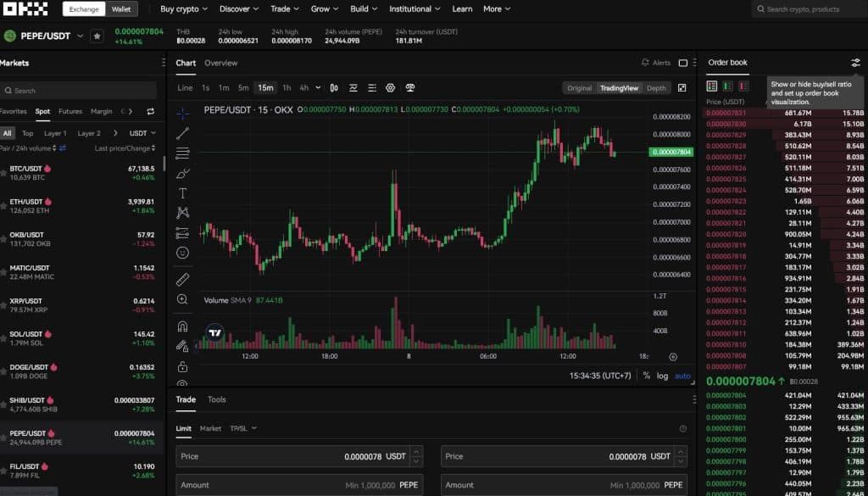Show combined buy and sell order book view

pyautogui.click(x=712, y=86)
